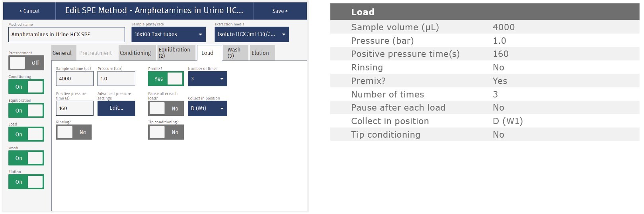Click the Cancel button

[x=29, y=11]
